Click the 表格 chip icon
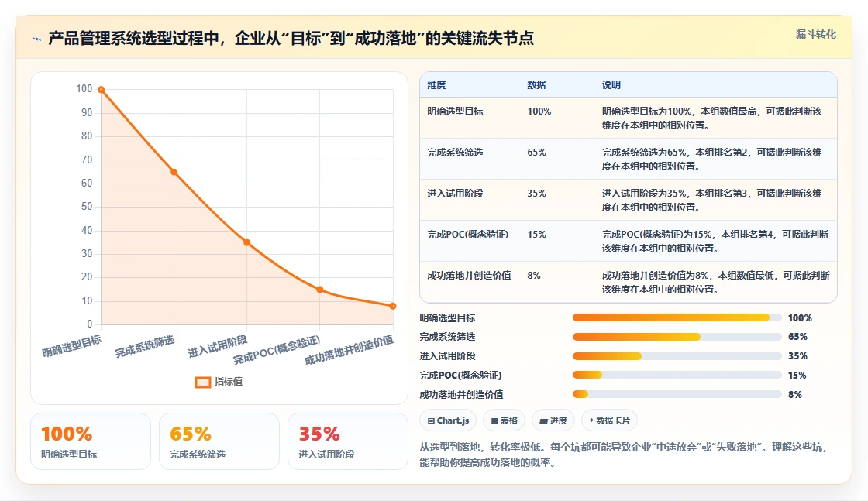The image size is (868, 501). [x=494, y=420]
